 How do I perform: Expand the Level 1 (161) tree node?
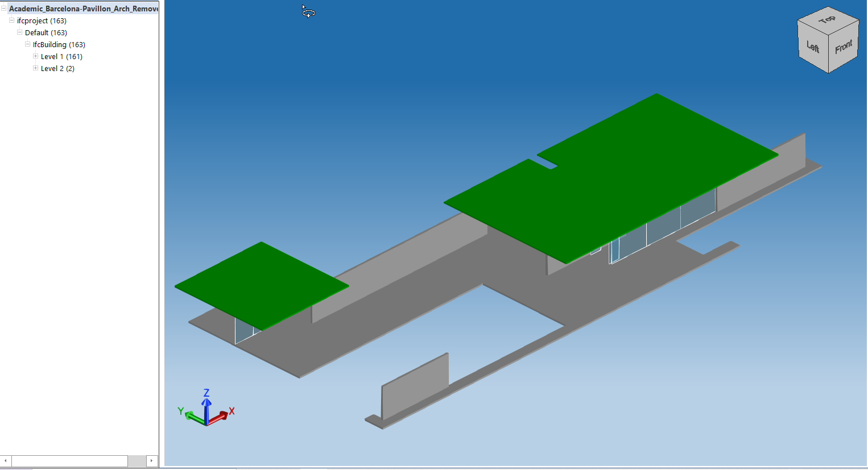pyautogui.click(x=35, y=56)
